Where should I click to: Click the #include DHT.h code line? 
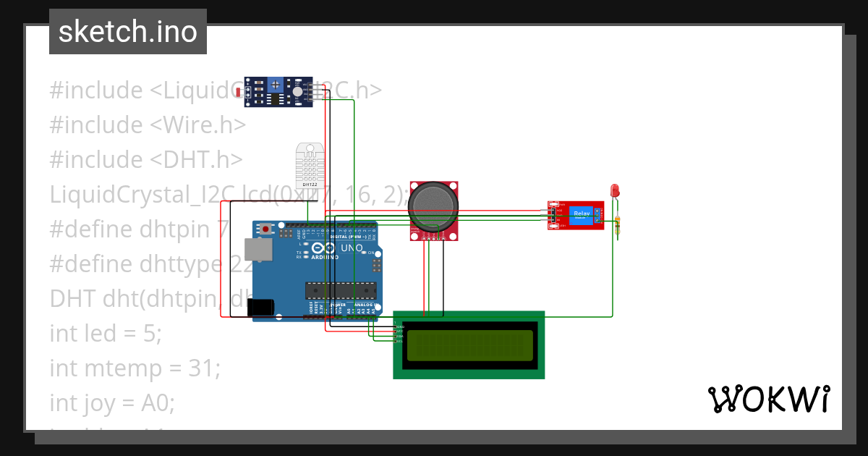click(145, 159)
